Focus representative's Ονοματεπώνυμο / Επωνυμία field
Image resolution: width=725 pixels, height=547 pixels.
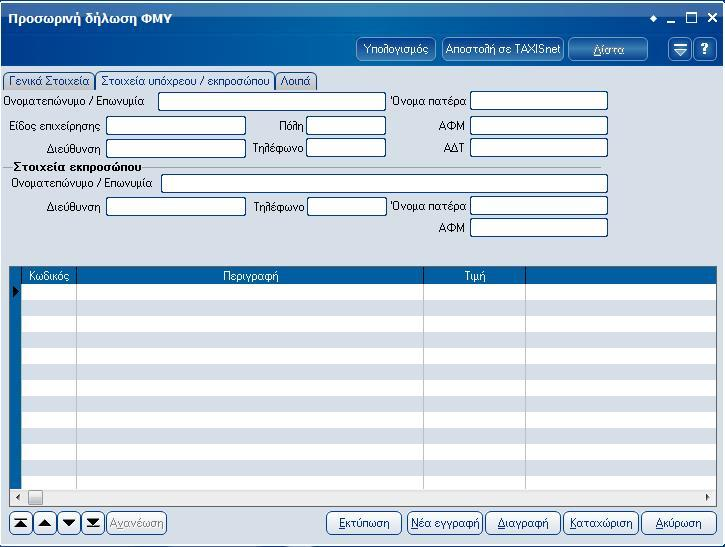point(384,184)
